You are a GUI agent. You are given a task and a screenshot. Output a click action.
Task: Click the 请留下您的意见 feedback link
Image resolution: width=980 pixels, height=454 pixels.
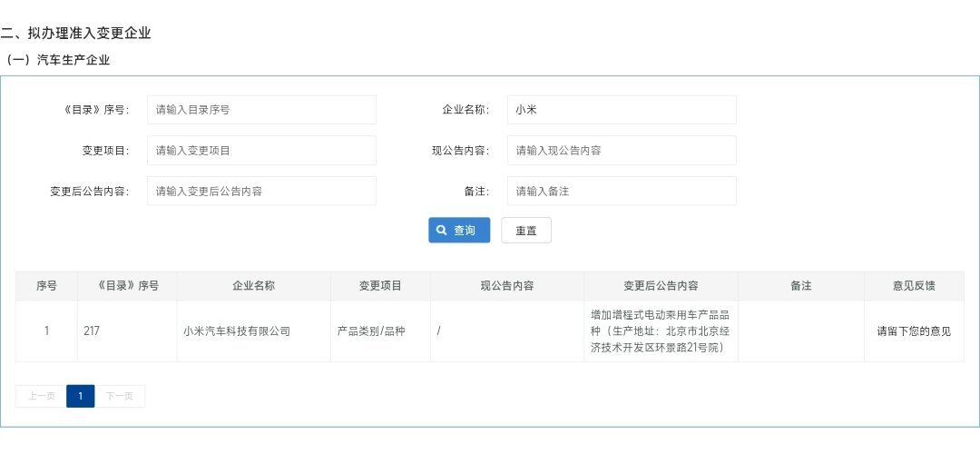(x=914, y=331)
